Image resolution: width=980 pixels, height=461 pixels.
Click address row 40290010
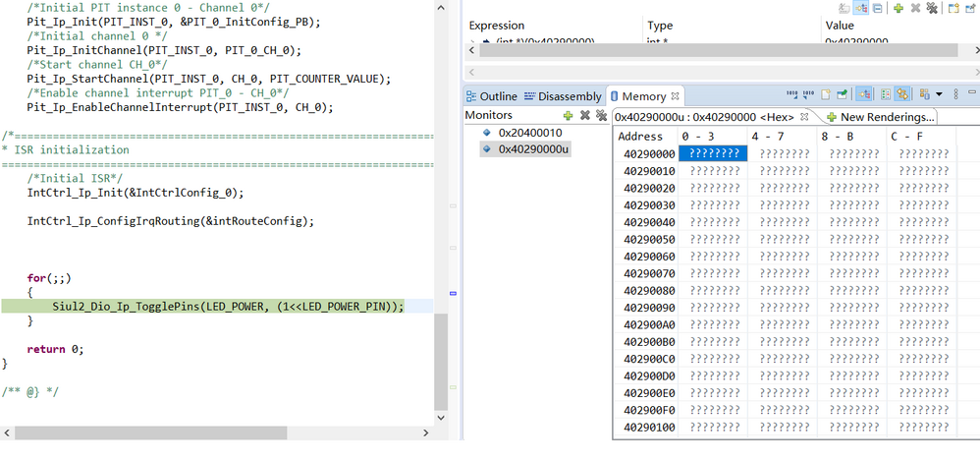tap(649, 171)
